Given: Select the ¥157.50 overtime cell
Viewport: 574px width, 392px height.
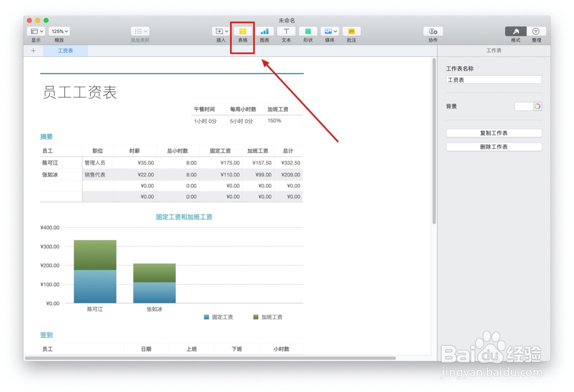Looking at the screenshot, I should [x=258, y=163].
